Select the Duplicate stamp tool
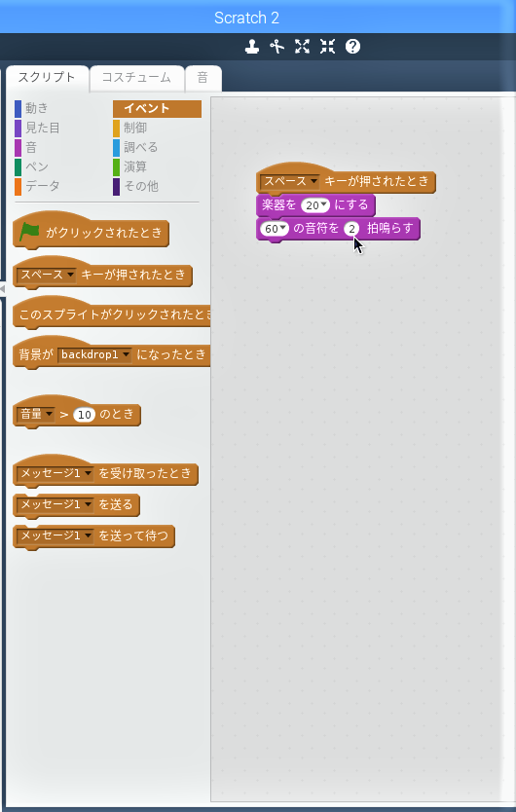This screenshot has height=812, width=516. click(x=252, y=47)
